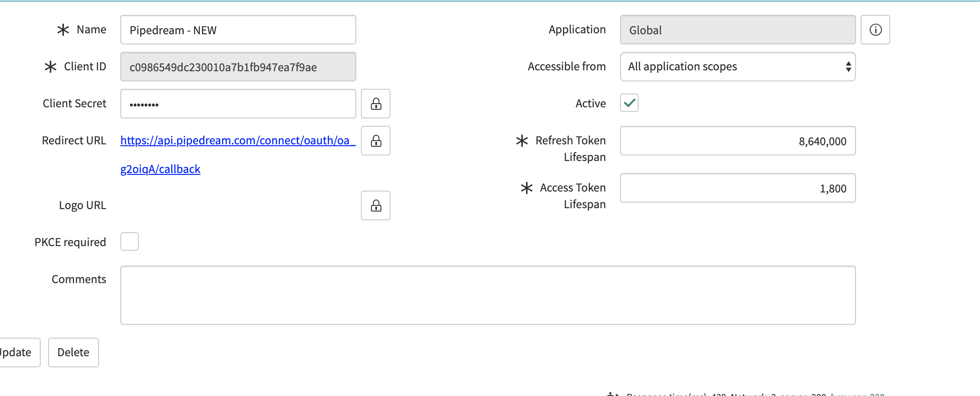Enable the PKCE required checkbox
Image resolution: width=980 pixels, height=396 pixels.
[130, 241]
